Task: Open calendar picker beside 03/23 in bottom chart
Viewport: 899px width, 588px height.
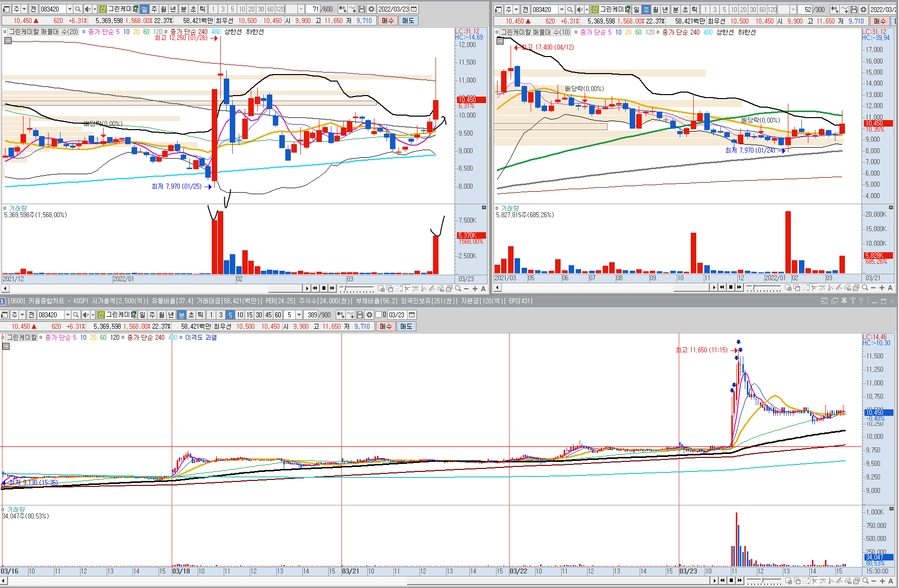Action: [412, 315]
